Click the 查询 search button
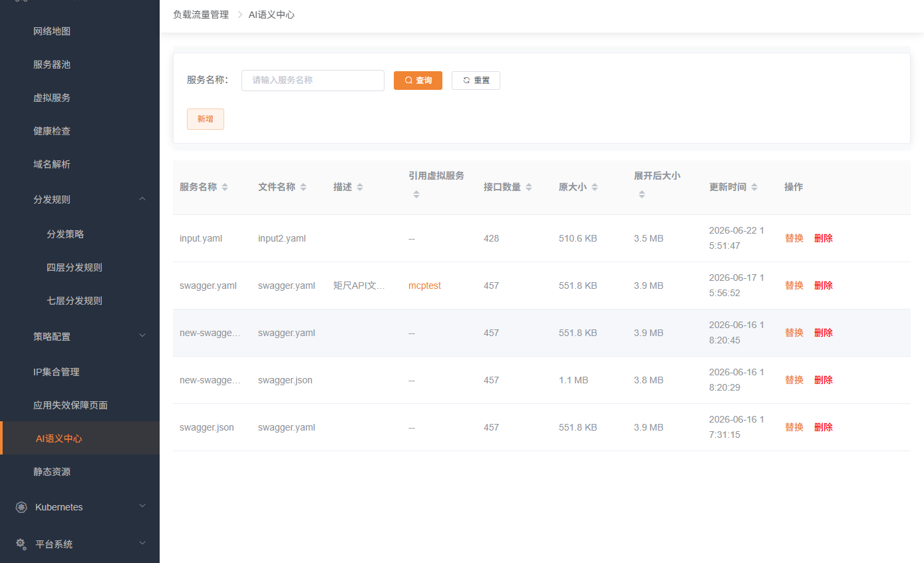 tap(418, 81)
